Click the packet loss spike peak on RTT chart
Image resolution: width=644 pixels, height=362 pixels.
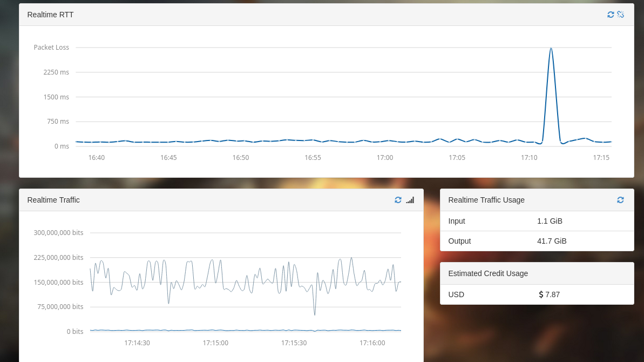click(551, 49)
